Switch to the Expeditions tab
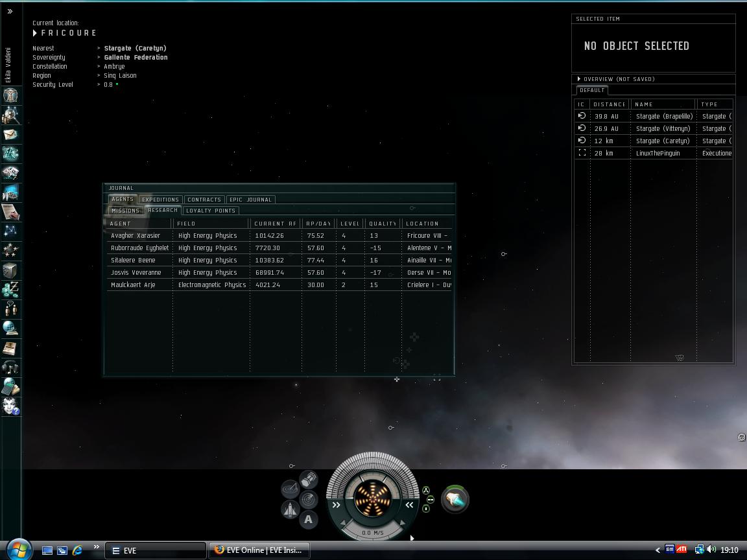 [160, 200]
